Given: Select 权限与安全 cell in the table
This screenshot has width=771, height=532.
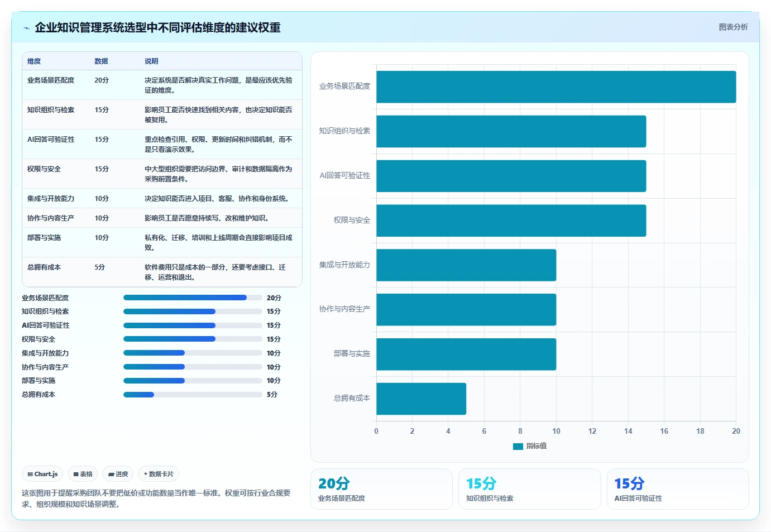Looking at the screenshot, I should pyautogui.click(x=44, y=169).
